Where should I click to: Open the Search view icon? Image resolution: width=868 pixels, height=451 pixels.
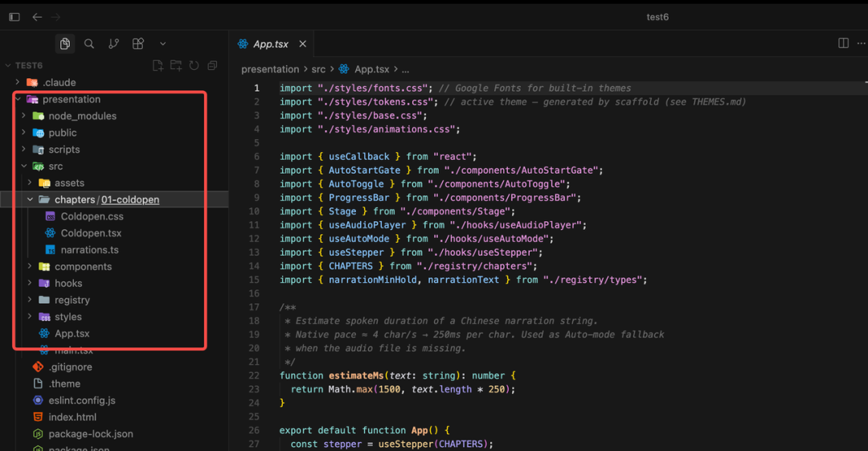[x=89, y=43]
